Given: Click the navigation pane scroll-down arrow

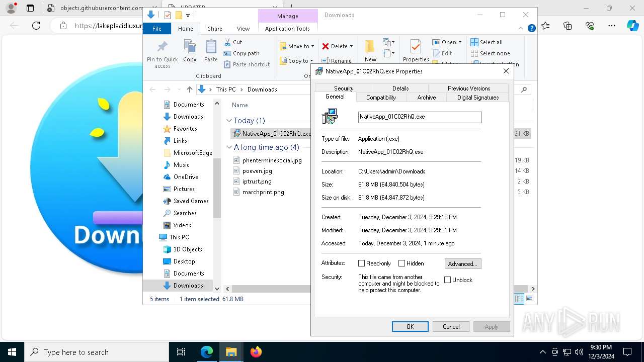Looking at the screenshot, I should coord(217,289).
